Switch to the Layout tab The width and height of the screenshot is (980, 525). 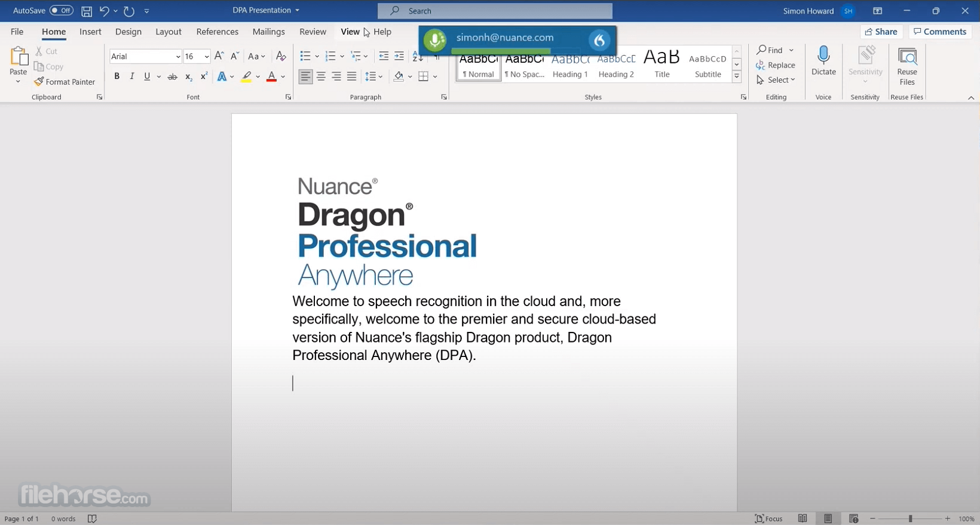coord(169,32)
